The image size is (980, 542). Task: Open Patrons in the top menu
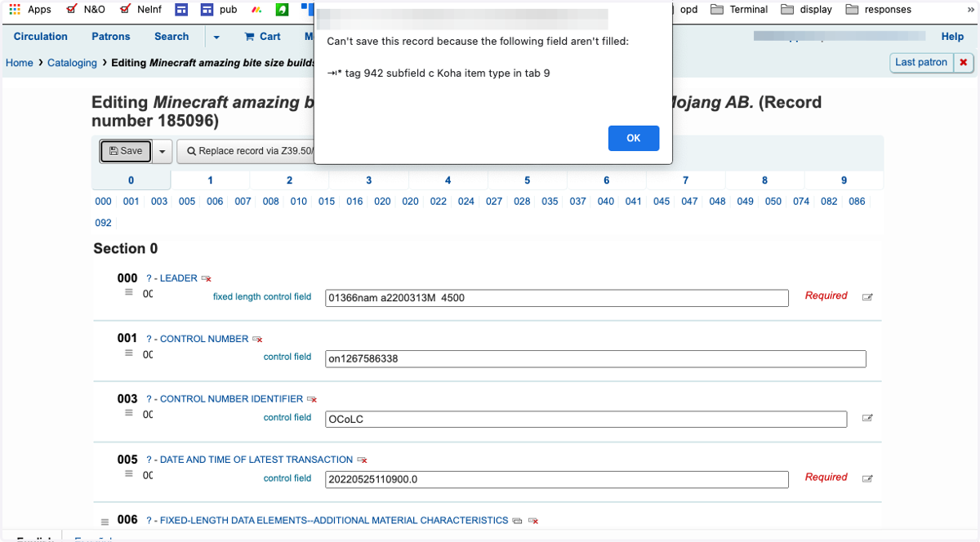tap(111, 37)
